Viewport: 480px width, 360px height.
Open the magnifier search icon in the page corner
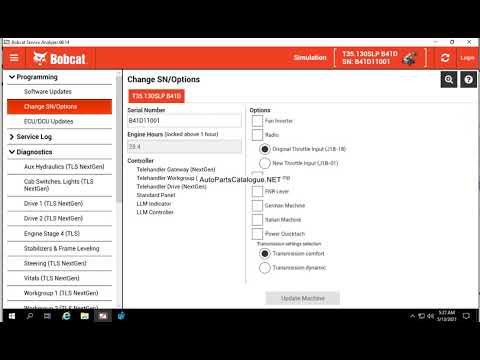[x=449, y=80]
